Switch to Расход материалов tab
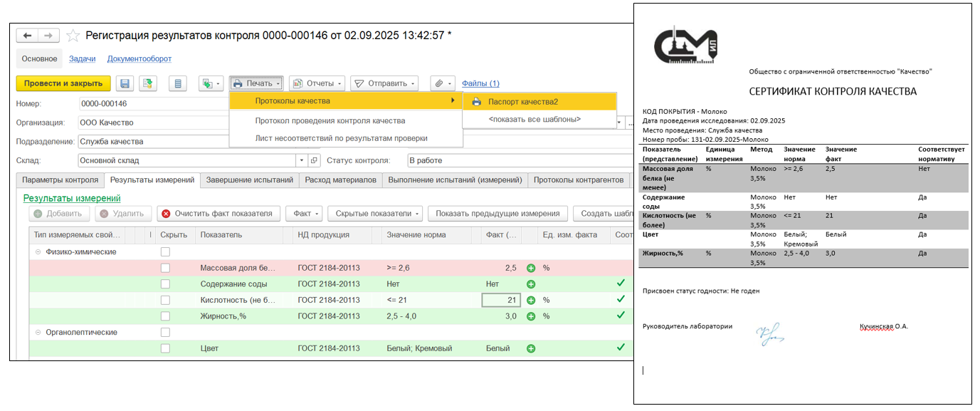 click(341, 180)
